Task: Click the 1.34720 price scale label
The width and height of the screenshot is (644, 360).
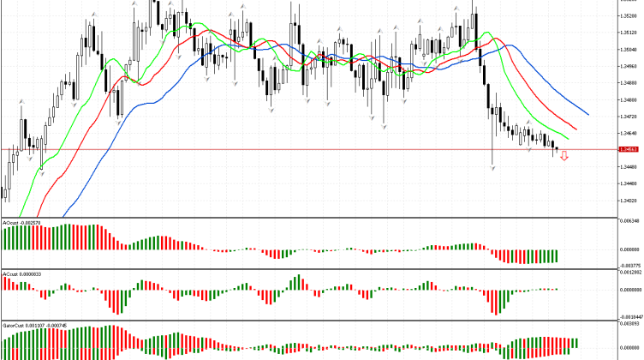Action: [x=629, y=117]
